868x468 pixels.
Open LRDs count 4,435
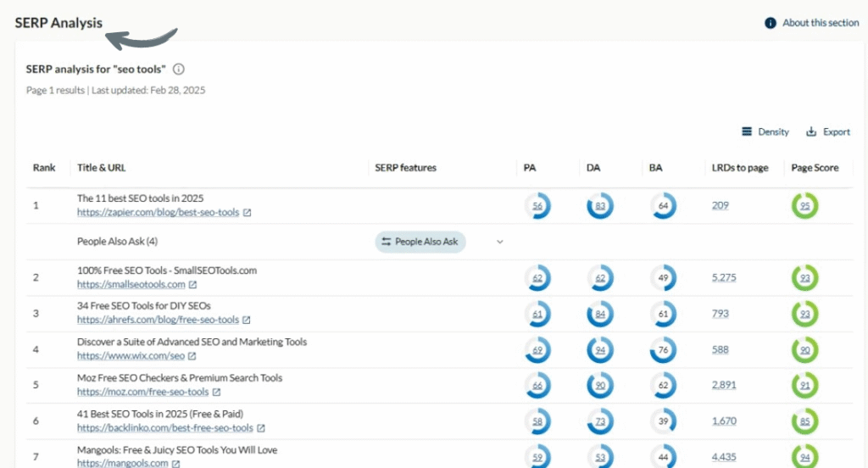point(724,457)
